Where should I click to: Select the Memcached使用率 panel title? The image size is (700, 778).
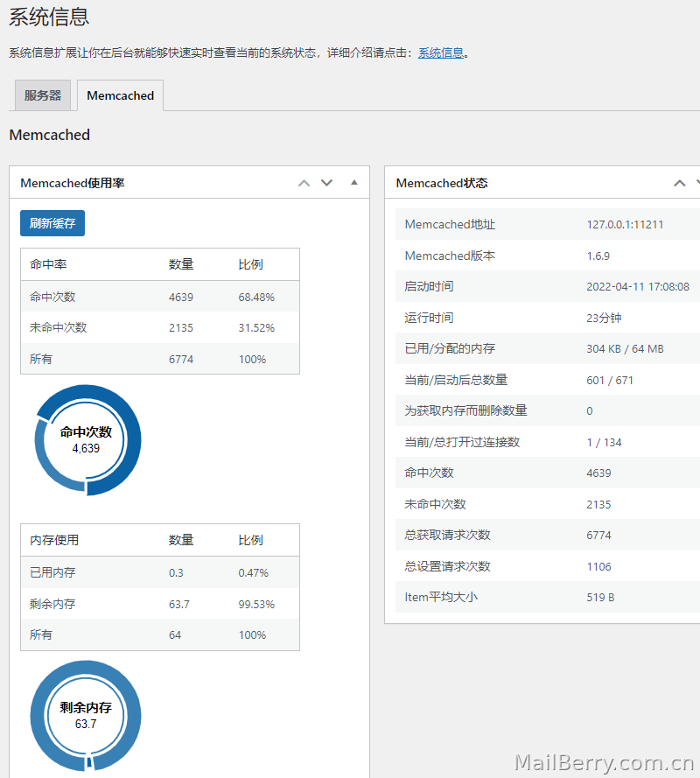(x=73, y=183)
